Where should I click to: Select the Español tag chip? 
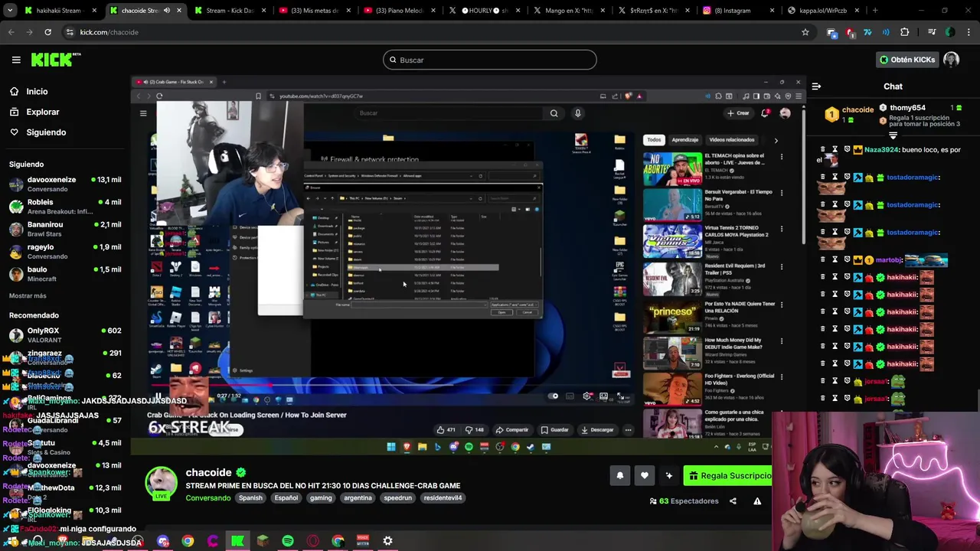coord(286,497)
